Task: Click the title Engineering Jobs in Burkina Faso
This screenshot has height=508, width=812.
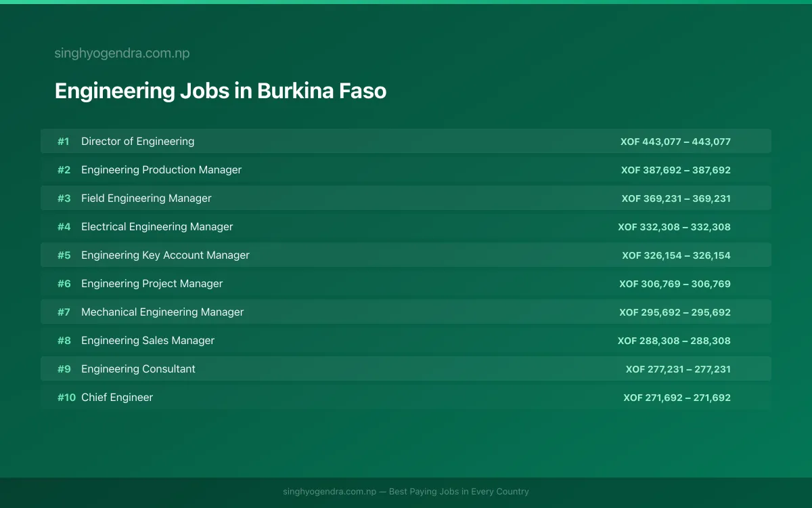Action: (x=221, y=91)
